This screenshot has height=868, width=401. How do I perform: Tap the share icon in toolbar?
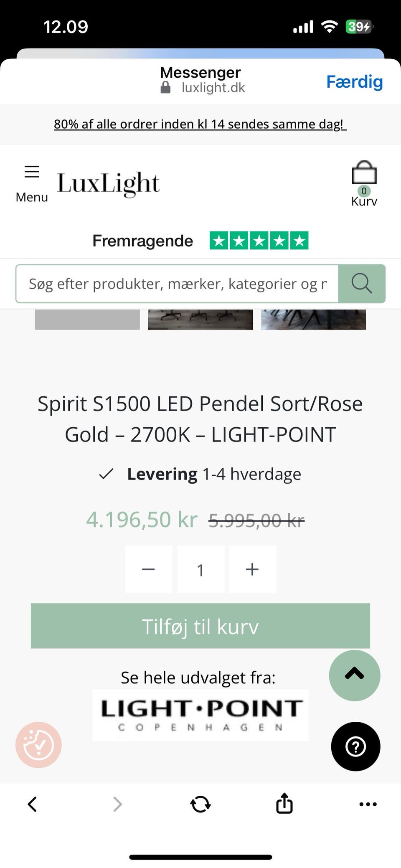pos(284,803)
